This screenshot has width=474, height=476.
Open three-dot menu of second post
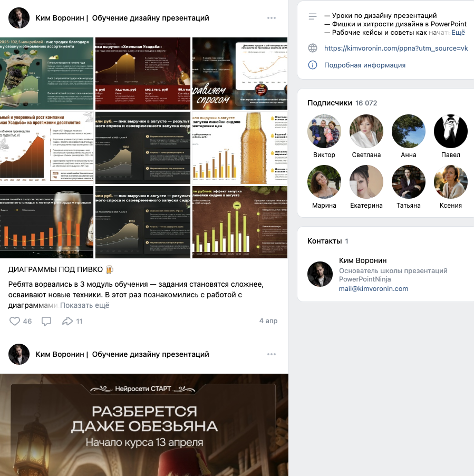click(272, 354)
